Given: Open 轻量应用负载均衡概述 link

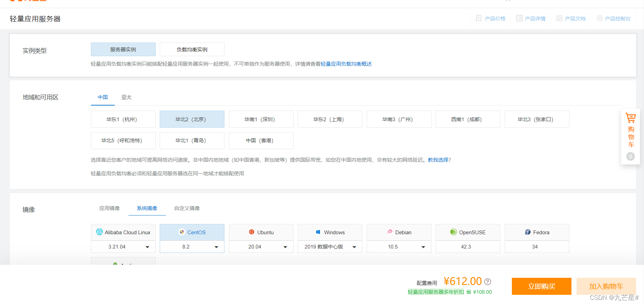Looking at the screenshot, I should coord(346,64).
